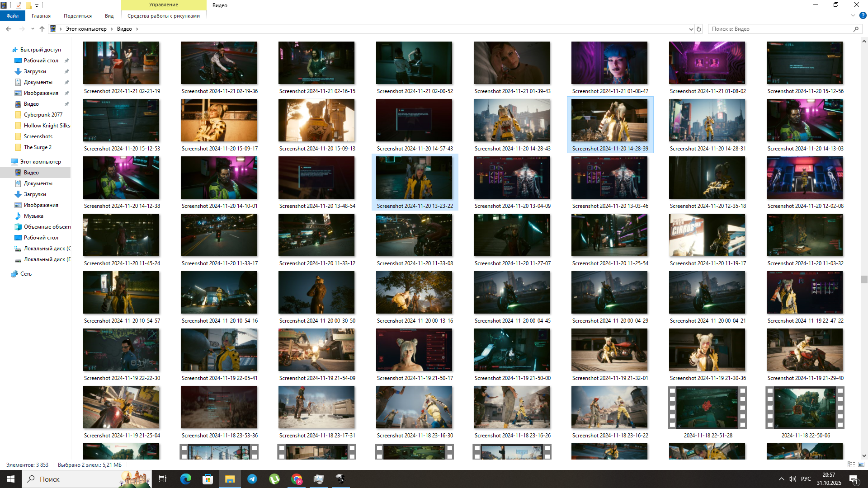Expand the ribbon with the chevron

point(853,15)
